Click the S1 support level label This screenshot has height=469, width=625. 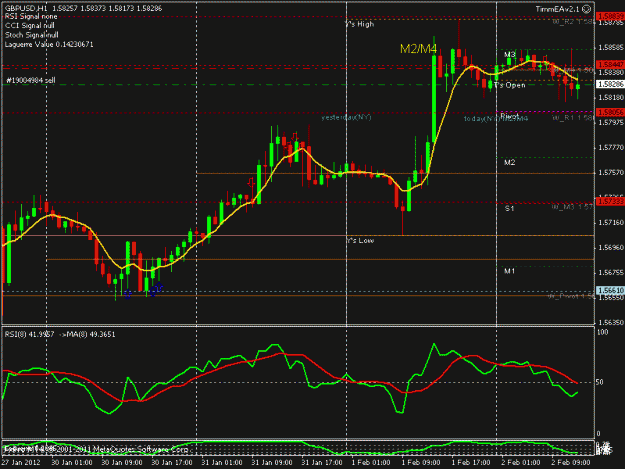(x=509, y=208)
